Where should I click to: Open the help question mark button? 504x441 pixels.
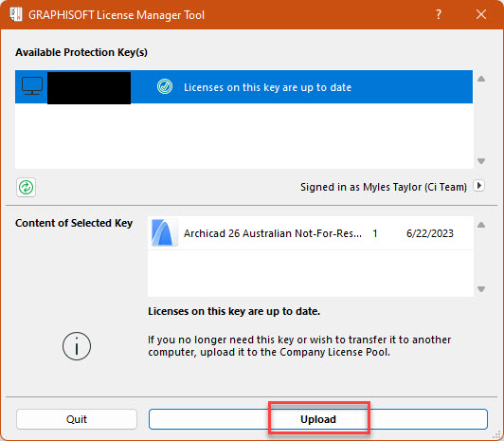click(x=439, y=14)
